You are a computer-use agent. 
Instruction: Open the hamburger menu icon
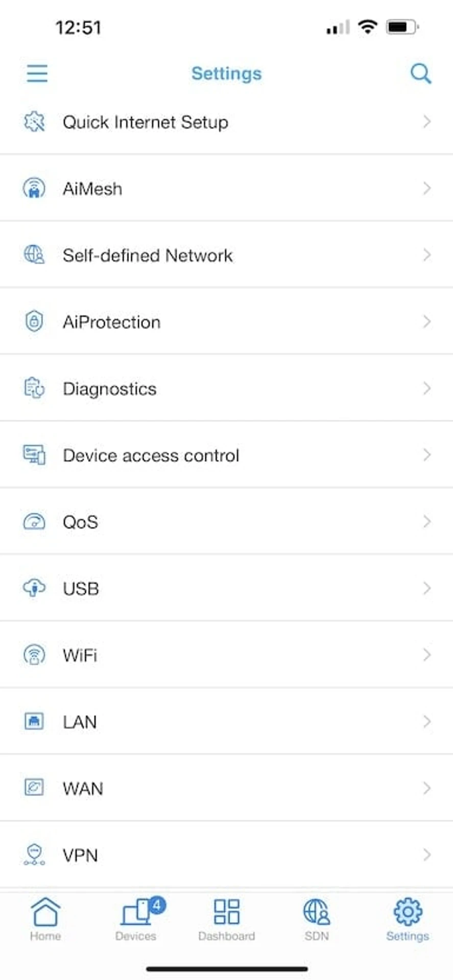point(37,73)
